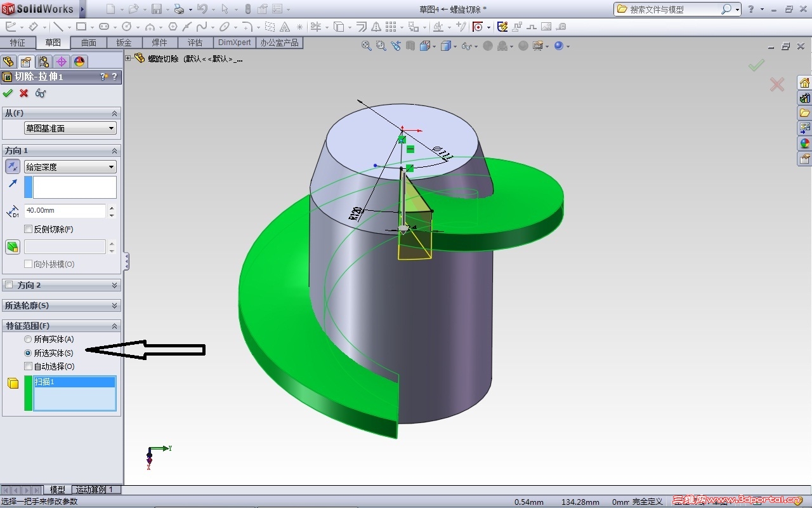The width and height of the screenshot is (812, 508).
Task: Click the reverse direction button
Action: click(x=13, y=166)
